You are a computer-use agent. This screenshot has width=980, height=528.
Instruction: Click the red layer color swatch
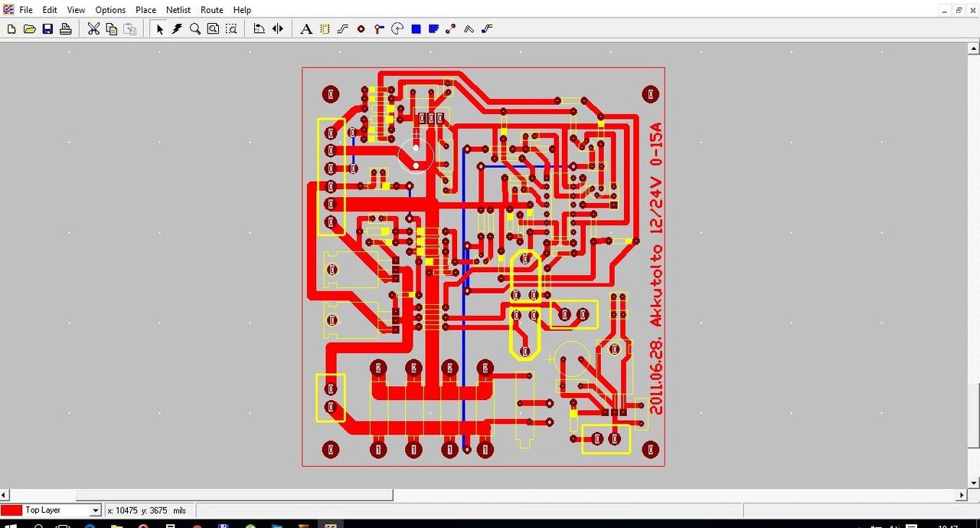pos(11,510)
